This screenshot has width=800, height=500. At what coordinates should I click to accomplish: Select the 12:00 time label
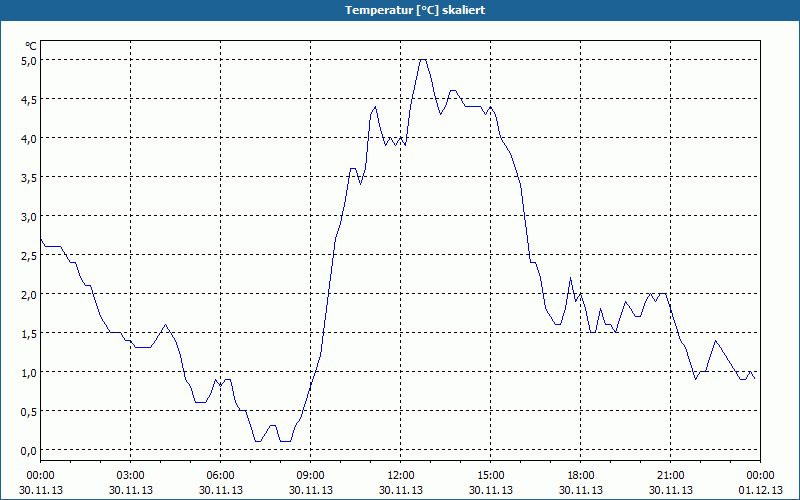[401, 476]
